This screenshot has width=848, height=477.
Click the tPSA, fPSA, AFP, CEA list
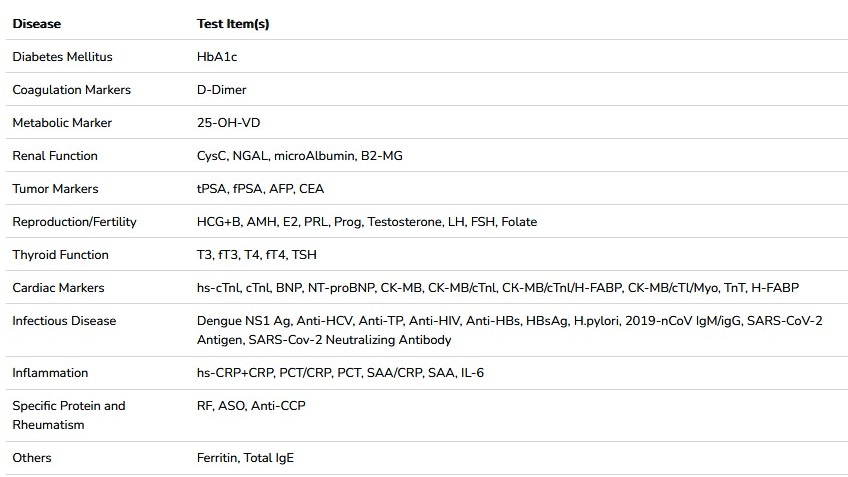click(260, 189)
